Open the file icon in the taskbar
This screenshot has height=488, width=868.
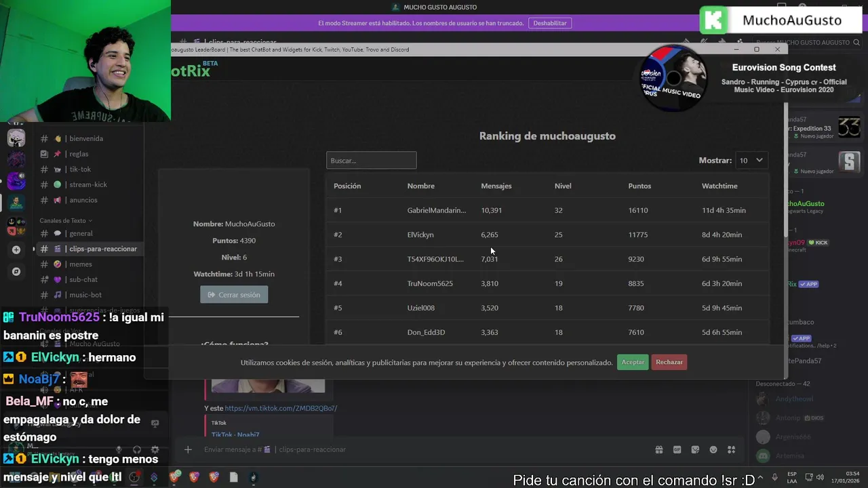pyautogui.click(x=233, y=477)
